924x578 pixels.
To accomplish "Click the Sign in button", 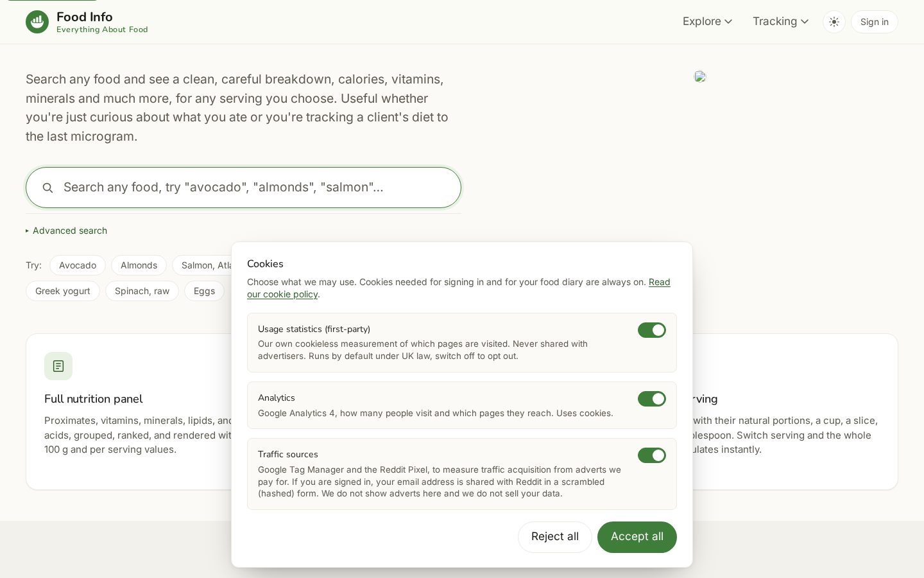I will (875, 22).
